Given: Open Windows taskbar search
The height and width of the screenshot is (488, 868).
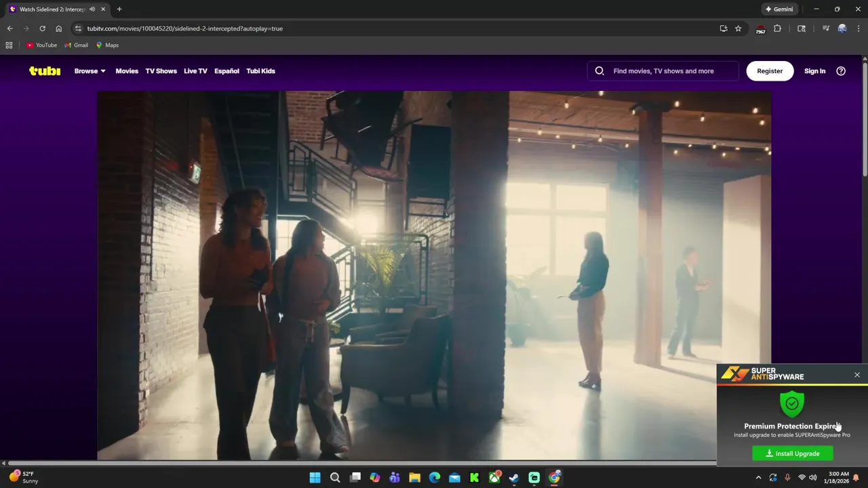Looking at the screenshot, I should point(335,478).
